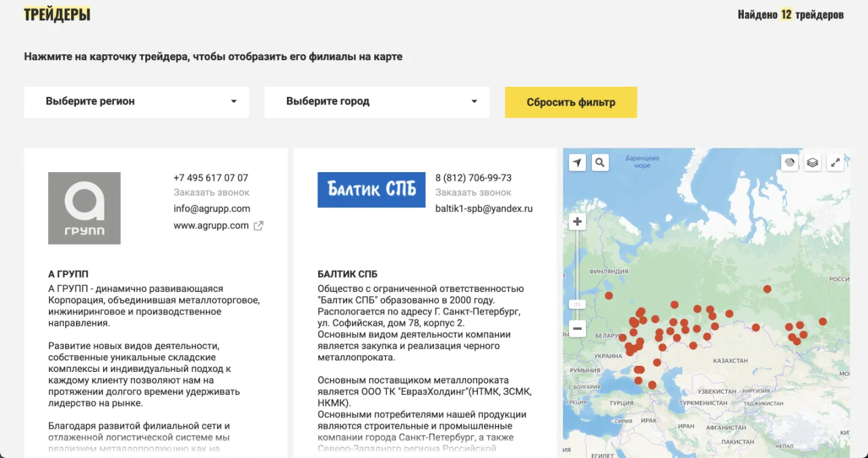
Task: Click the panorama circle icon on the map
Action: point(789,163)
